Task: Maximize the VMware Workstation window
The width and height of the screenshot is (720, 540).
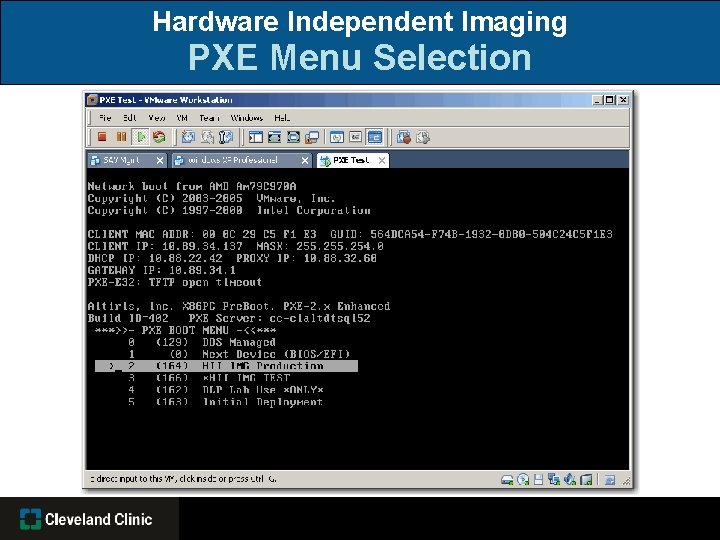Action: (610, 100)
